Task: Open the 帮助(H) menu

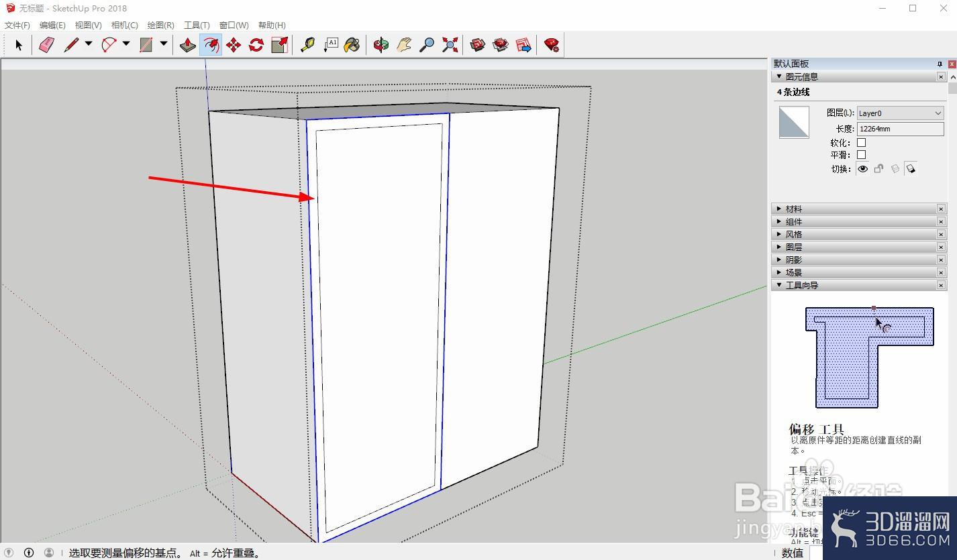Action: pos(272,25)
